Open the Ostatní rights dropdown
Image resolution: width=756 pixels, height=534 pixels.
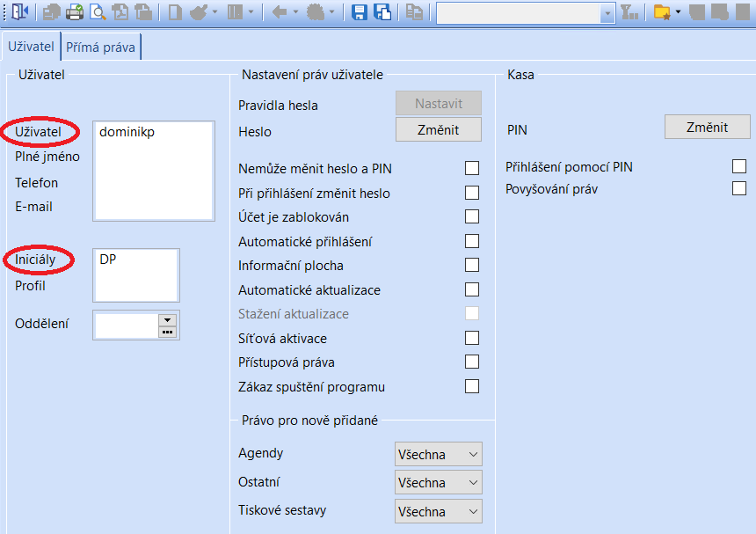click(x=439, y=482)
